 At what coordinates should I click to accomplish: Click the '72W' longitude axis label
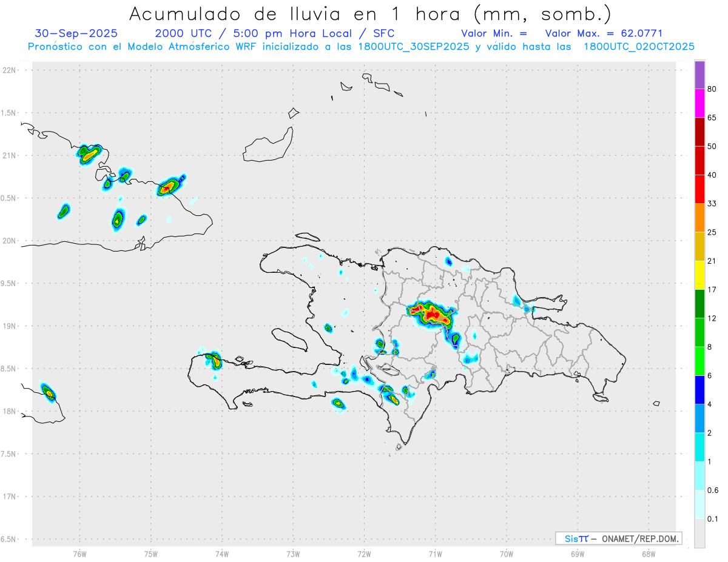364,554
